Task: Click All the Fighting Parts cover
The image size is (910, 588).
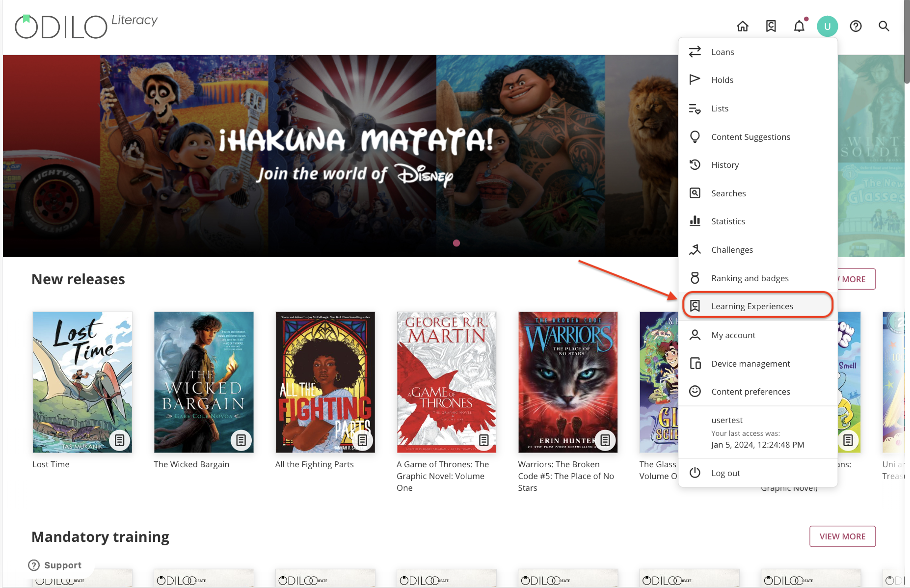Action: pyautogui.click(x=325, y=382)
